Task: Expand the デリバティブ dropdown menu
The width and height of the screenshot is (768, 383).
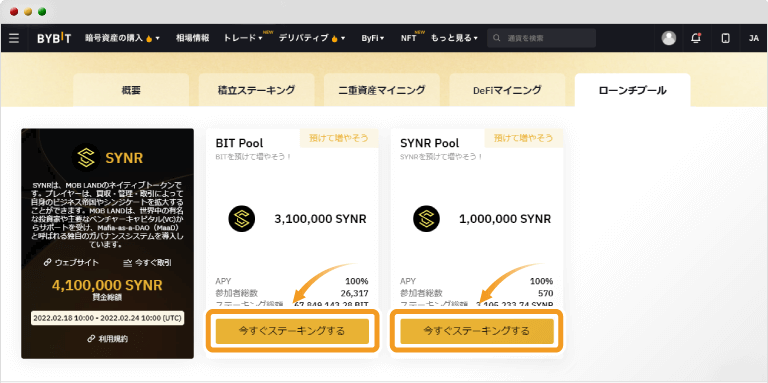Action: 312,38
